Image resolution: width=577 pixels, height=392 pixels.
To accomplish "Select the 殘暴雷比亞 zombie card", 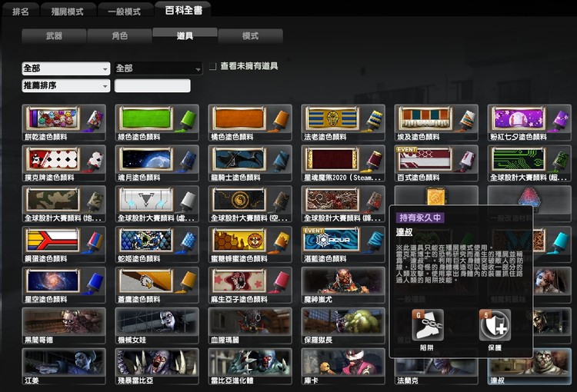I will (157, 367).
